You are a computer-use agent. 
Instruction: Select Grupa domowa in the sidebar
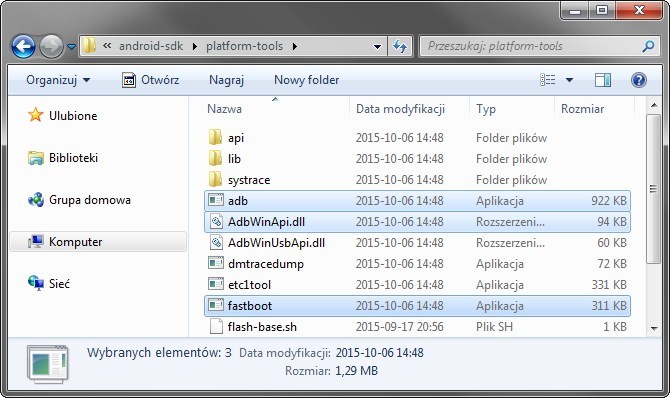[x=90, y=200]
